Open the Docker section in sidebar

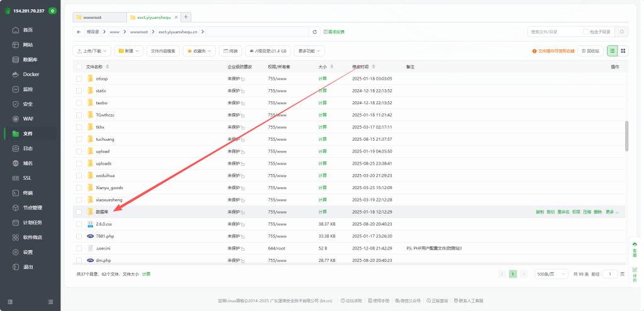pyautogui.click(x=30, y=74)
